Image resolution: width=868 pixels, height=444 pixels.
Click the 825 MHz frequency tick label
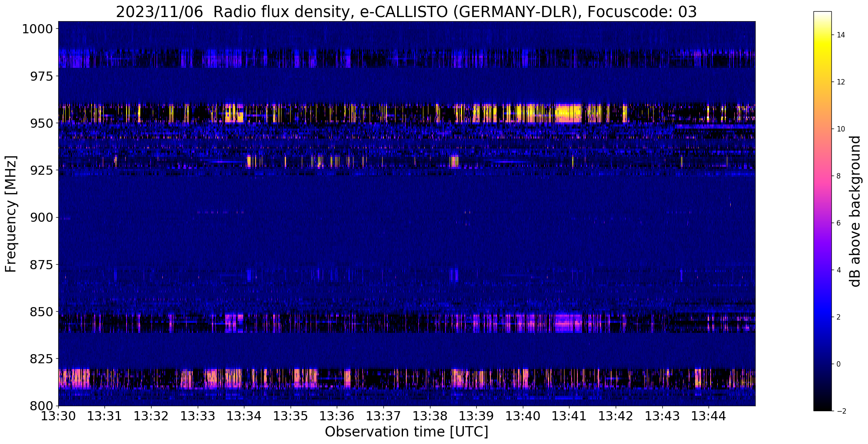tap(41, 359)
